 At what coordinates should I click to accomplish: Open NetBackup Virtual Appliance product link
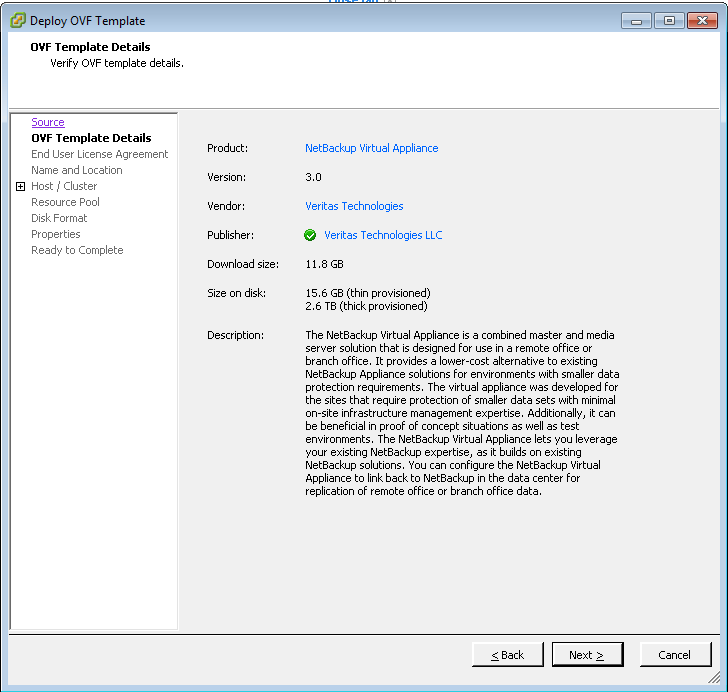(371, 148)
